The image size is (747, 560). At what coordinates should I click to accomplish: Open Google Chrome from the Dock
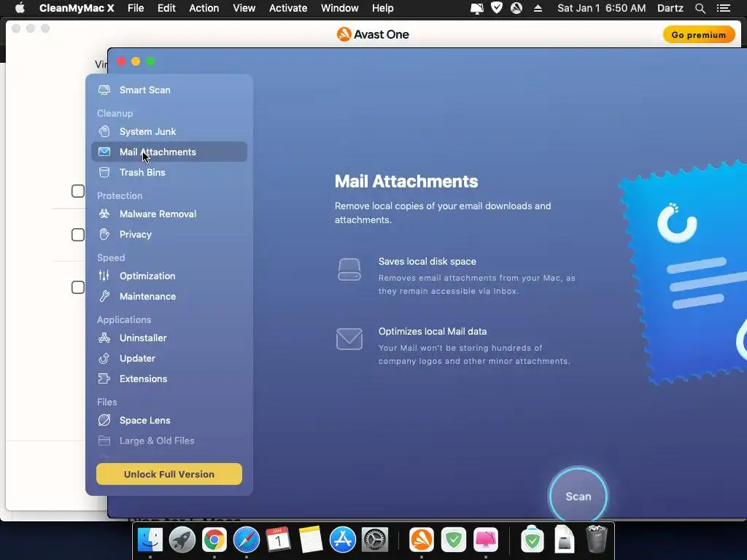point(214,540)
